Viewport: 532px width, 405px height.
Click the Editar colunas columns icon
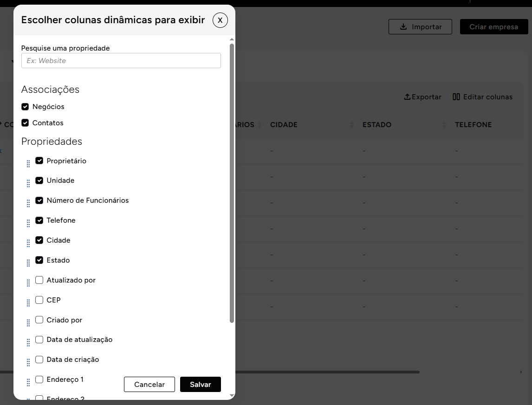(x=456, y=97)
